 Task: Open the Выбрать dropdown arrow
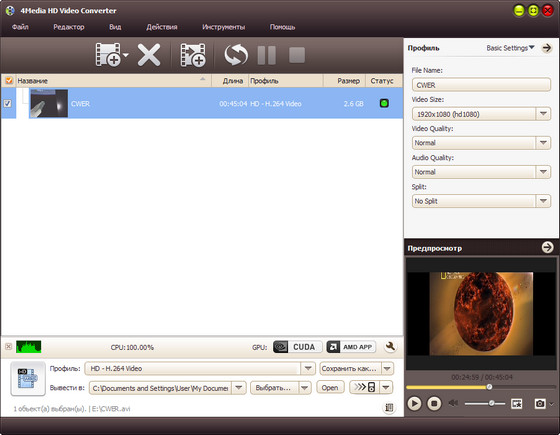305,388
